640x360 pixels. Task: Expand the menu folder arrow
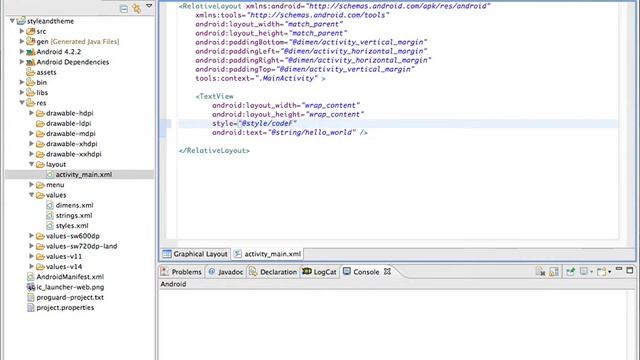click(x=31, y=184)
